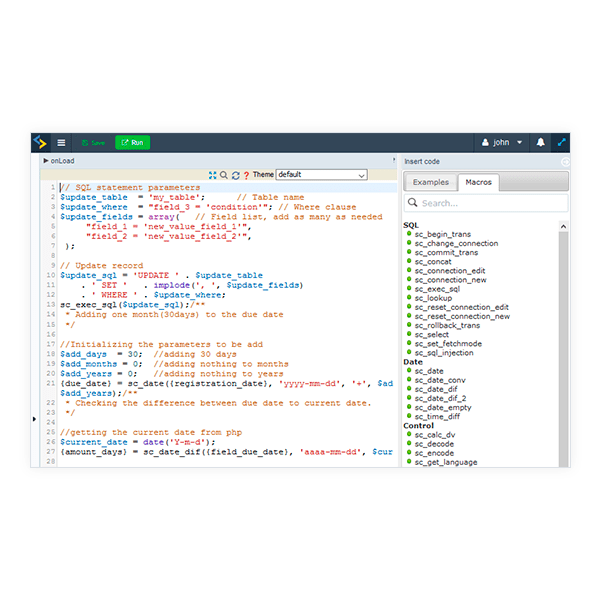Image resolution: width=600 pixels, height=600 pixels.
Task: Open search in code editor
Action: pos(223,175)
